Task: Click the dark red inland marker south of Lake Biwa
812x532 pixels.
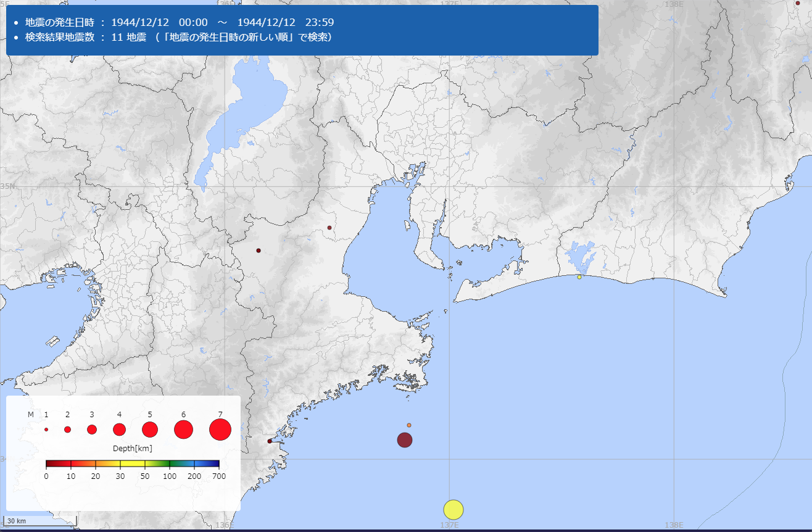Action: click(259, 251)
